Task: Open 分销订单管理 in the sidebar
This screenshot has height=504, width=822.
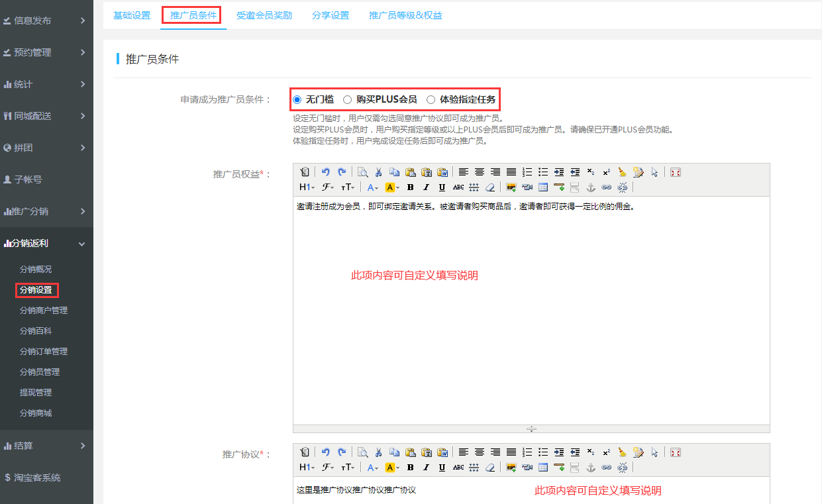Action: (44, 351)
